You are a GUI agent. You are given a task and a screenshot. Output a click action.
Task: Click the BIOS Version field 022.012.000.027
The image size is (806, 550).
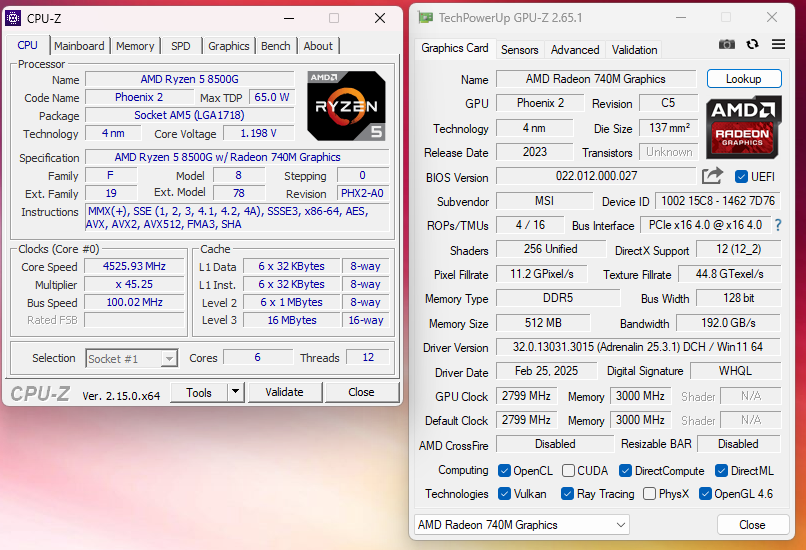(596, 176)
